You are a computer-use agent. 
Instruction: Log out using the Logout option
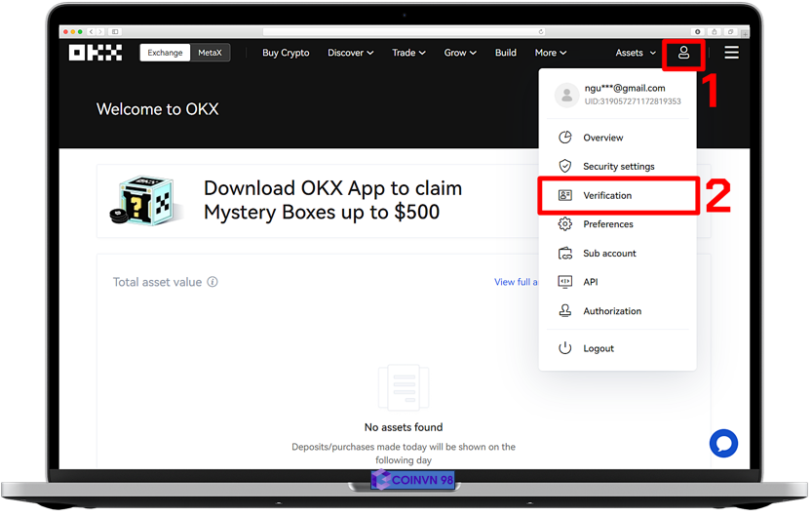coord(599,348)
